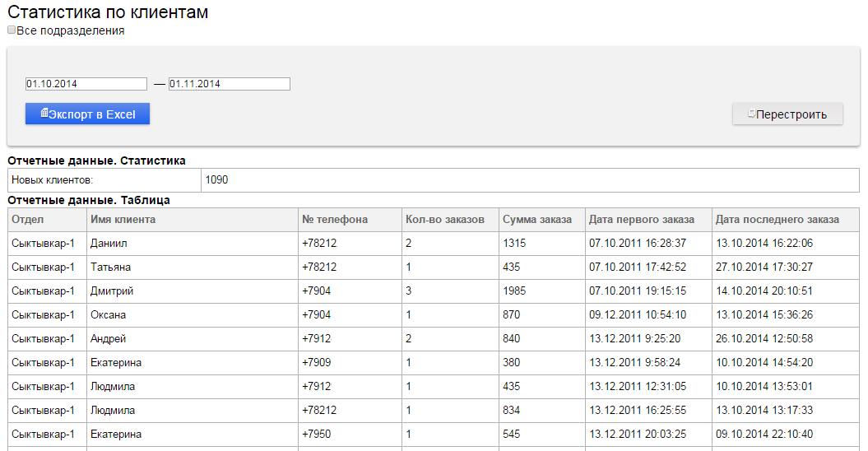The image size is (868, 451).
Task: Click the Экспорт в Excel button
Action: (x=87, y=114)
